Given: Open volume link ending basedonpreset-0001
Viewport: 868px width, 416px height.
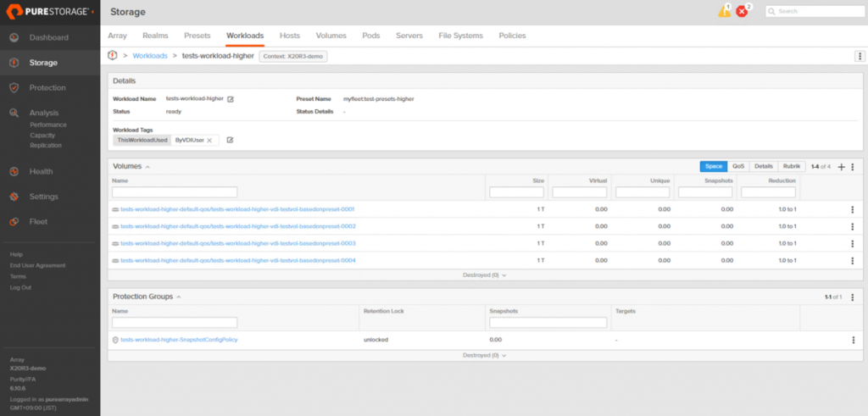Looking at the screenshot, I should (237, 209).
